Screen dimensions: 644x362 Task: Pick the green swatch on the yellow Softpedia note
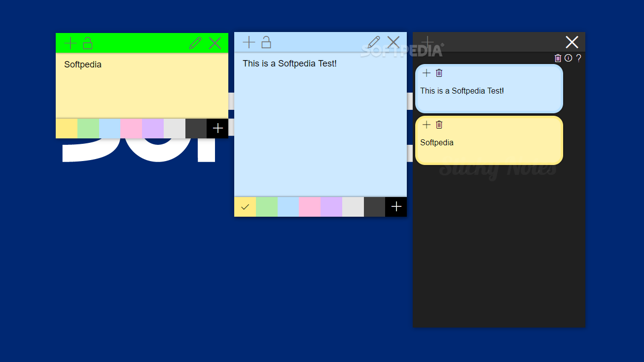click(x=88, y=129)
